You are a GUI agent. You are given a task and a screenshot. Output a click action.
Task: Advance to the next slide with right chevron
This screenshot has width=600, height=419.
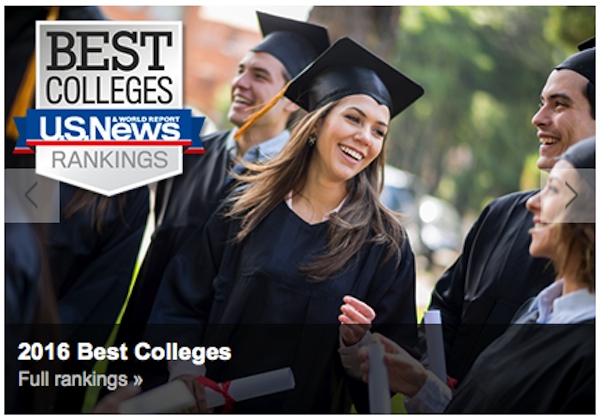571,195
